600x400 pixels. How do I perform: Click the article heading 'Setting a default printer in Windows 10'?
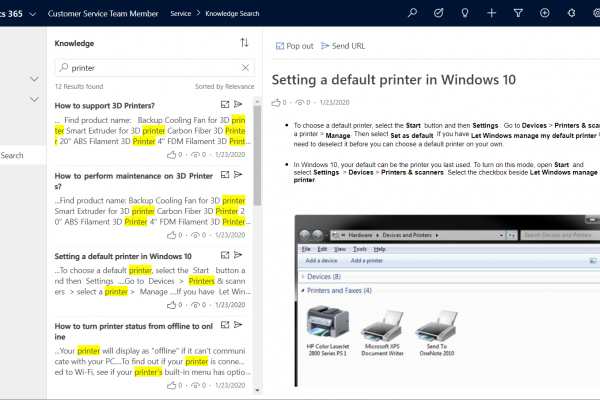coord(394,80)
